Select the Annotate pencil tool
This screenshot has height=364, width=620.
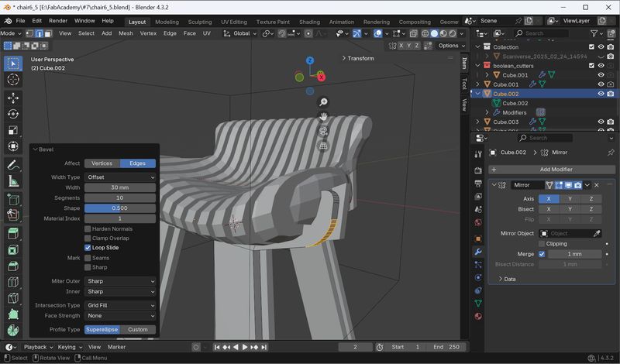(x=13, y=165)
